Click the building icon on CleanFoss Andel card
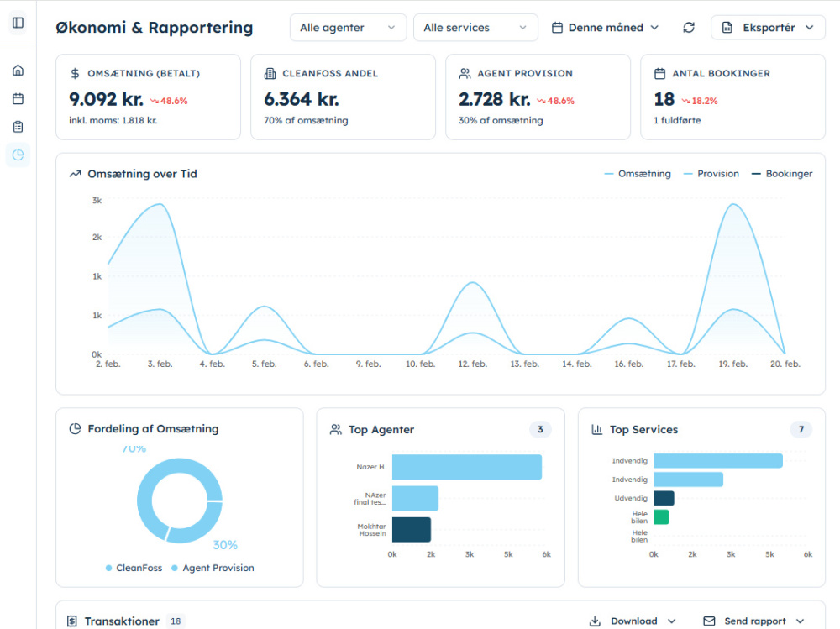 (x=270, y=73)
